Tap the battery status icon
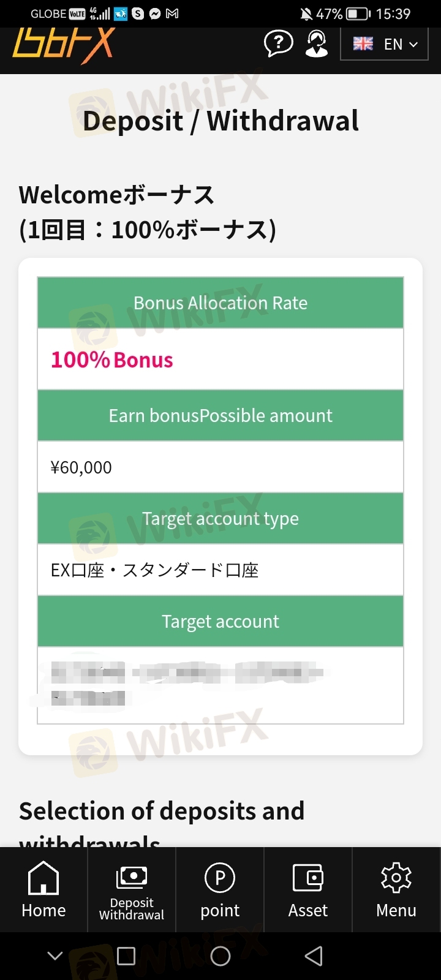This screenshot has height=980, width=441. click(358, 13)
